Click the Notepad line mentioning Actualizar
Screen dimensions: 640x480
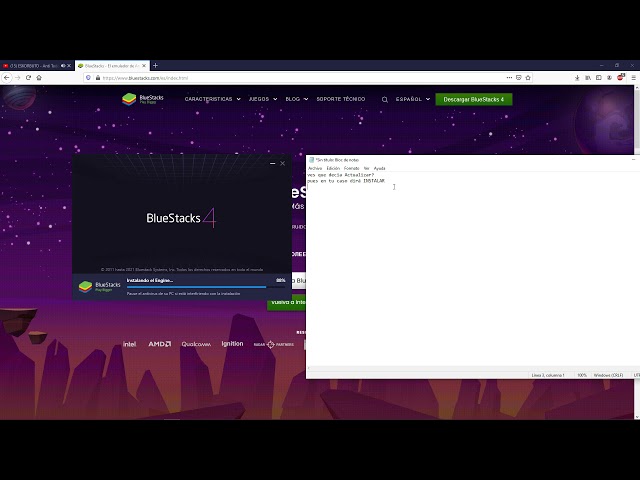click(340, 175)
